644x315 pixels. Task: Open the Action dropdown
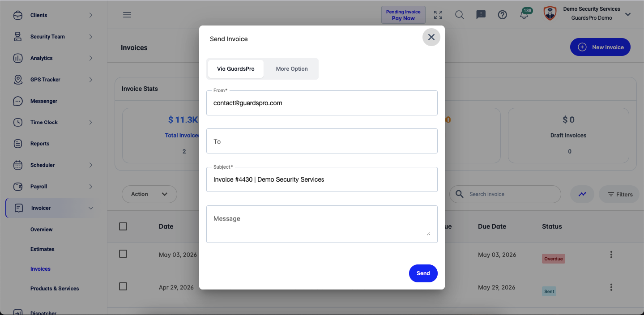coord(149,194)
